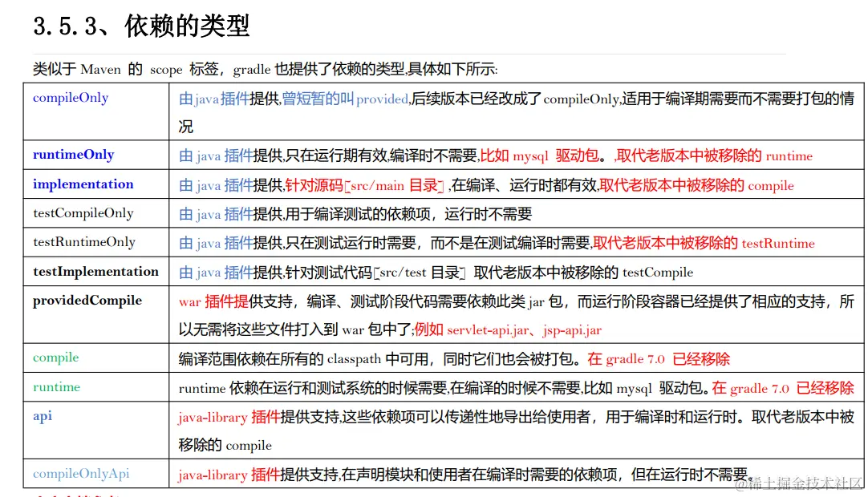Click the description mentioning testRuntime

497,243
